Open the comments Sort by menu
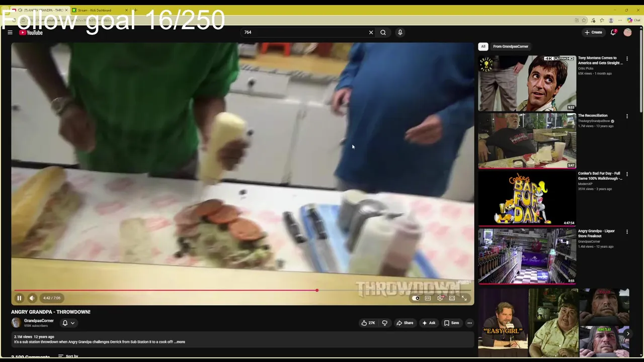The image size is (644, 362). [x=68, y=356]
